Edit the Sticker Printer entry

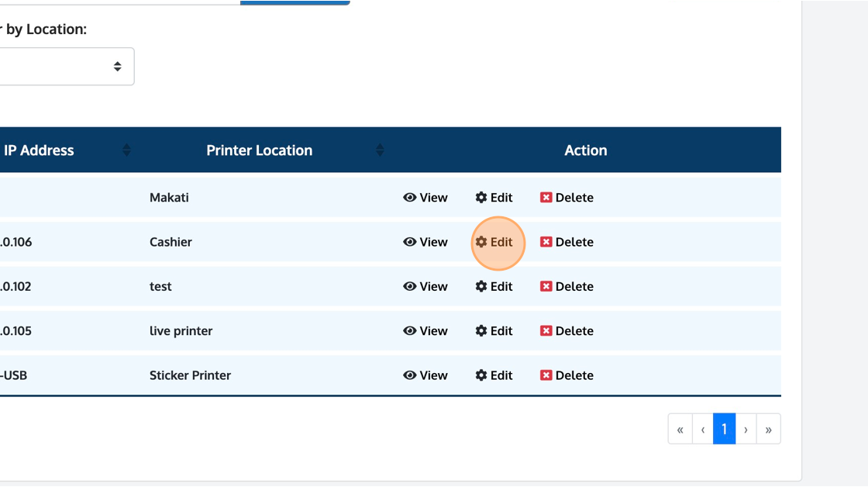point(494,375)
